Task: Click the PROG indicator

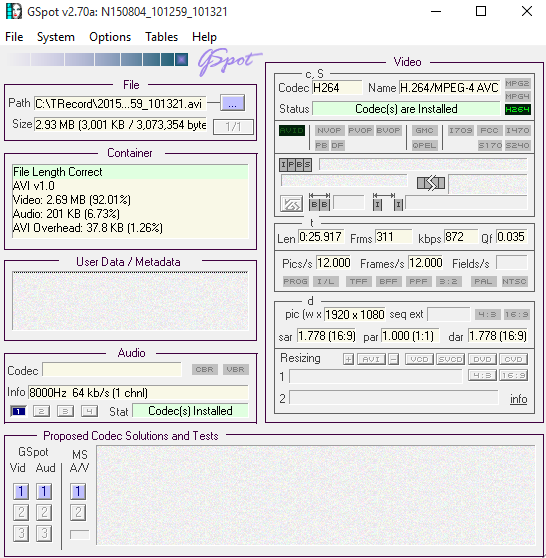Action: point(295,281)
